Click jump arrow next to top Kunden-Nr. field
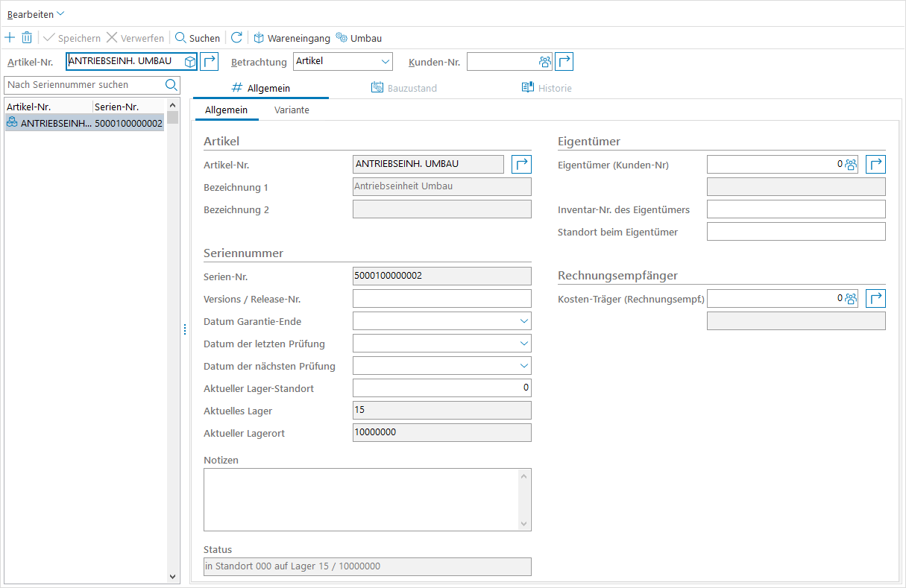906x588 pixels. 564,61
